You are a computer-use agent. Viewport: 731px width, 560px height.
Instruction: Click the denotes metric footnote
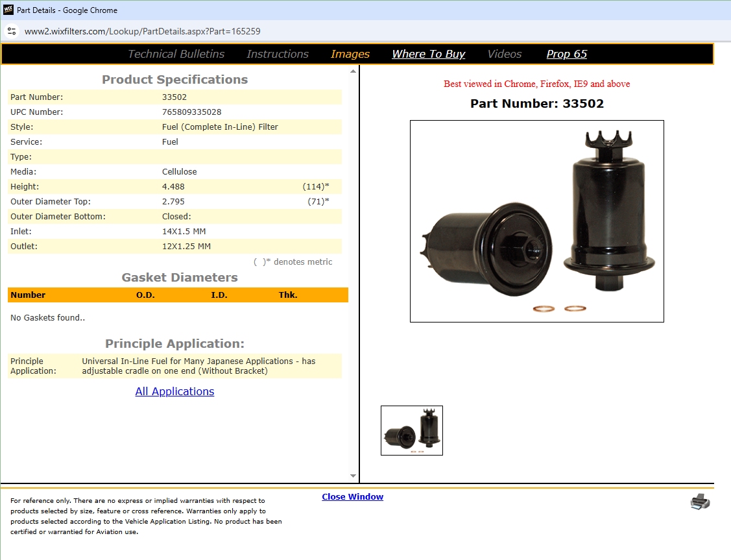(293, 262)
